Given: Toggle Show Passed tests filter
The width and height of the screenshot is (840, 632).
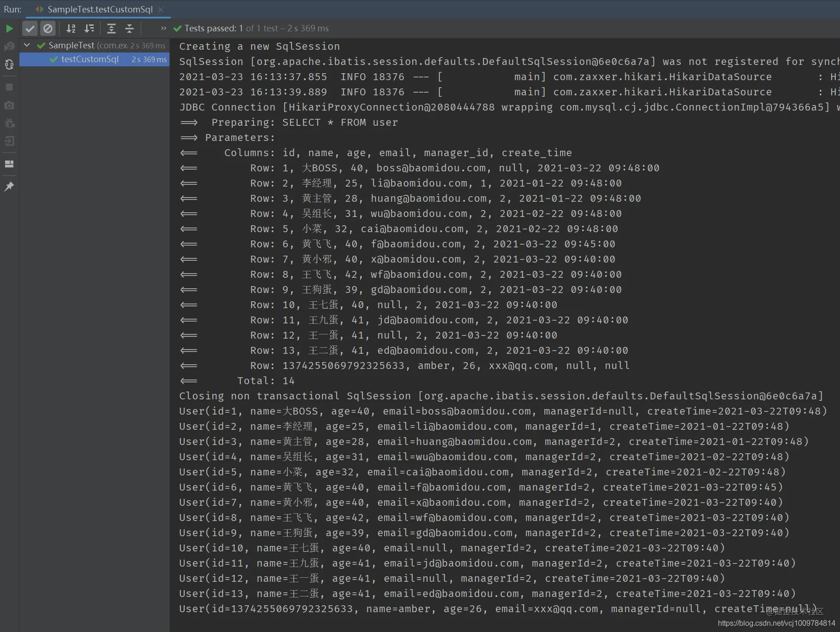Looking at the screenshot, I should click(x=30, y=29).
